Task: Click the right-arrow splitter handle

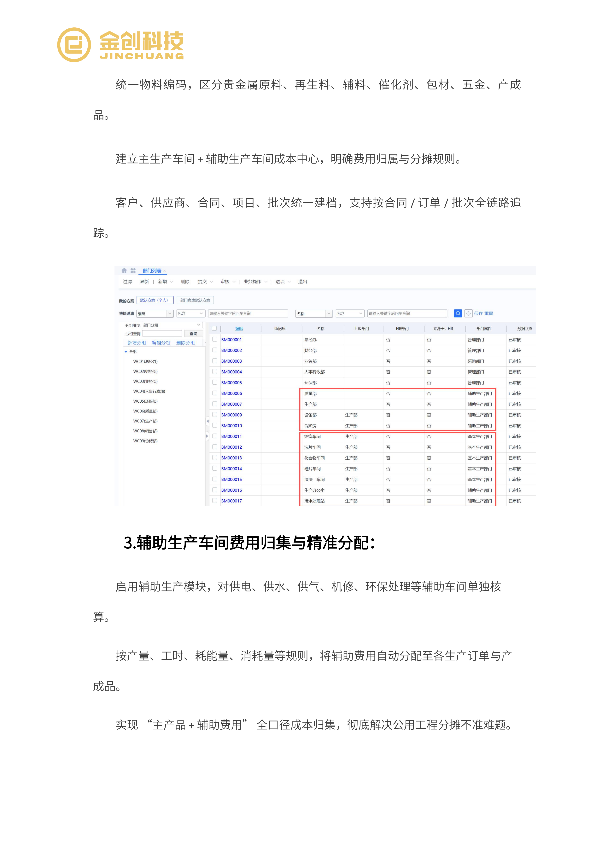Action: (207, 436)
